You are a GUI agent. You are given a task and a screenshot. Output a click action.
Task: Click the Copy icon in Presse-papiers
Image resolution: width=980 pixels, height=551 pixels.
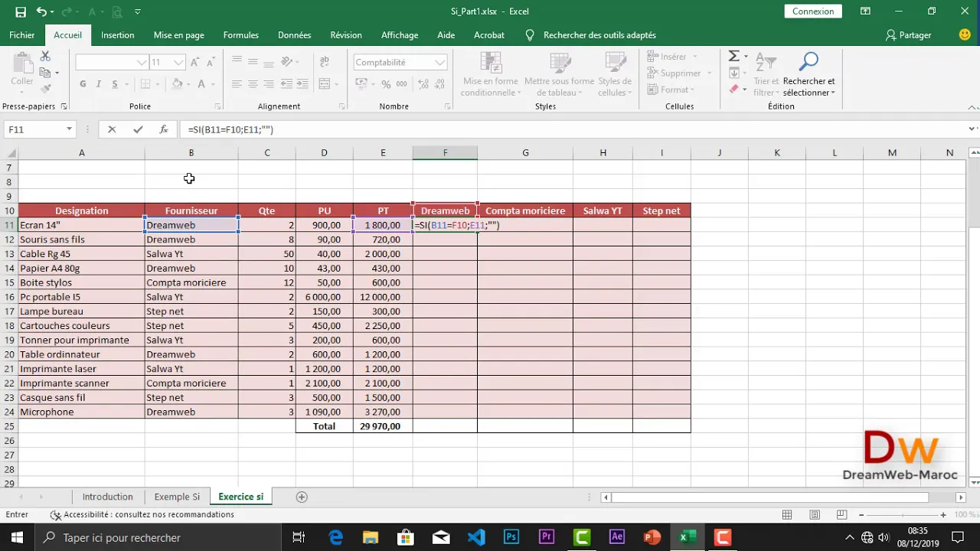click(45, 73)
